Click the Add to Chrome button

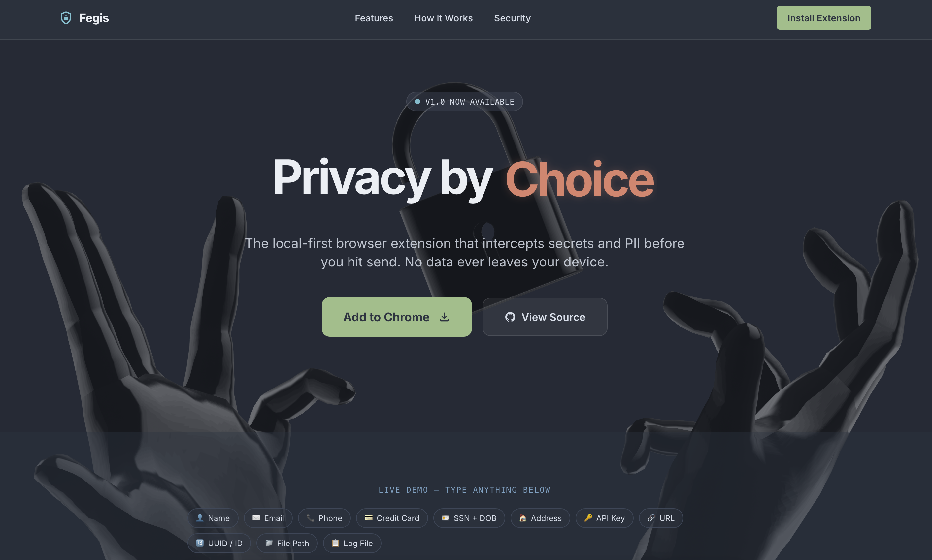[396, 317]
